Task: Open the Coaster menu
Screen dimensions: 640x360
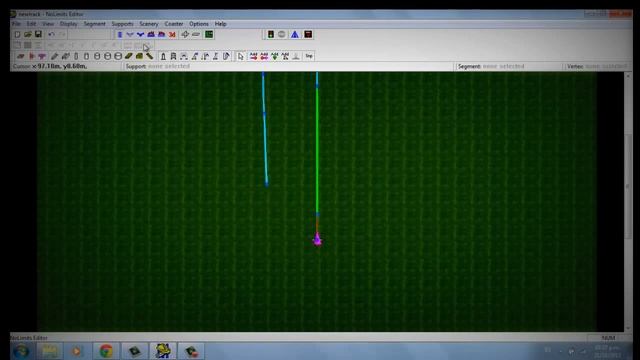Action: coord(174,24)
